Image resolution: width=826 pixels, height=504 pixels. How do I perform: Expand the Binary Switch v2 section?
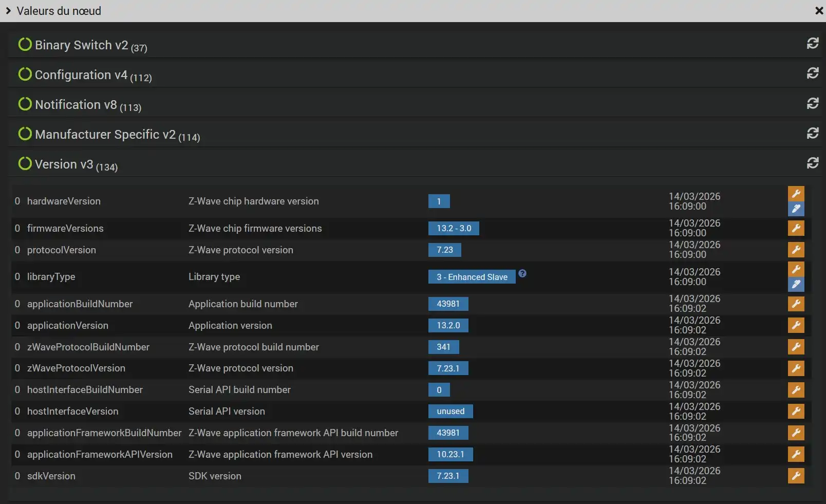(81, 45)
